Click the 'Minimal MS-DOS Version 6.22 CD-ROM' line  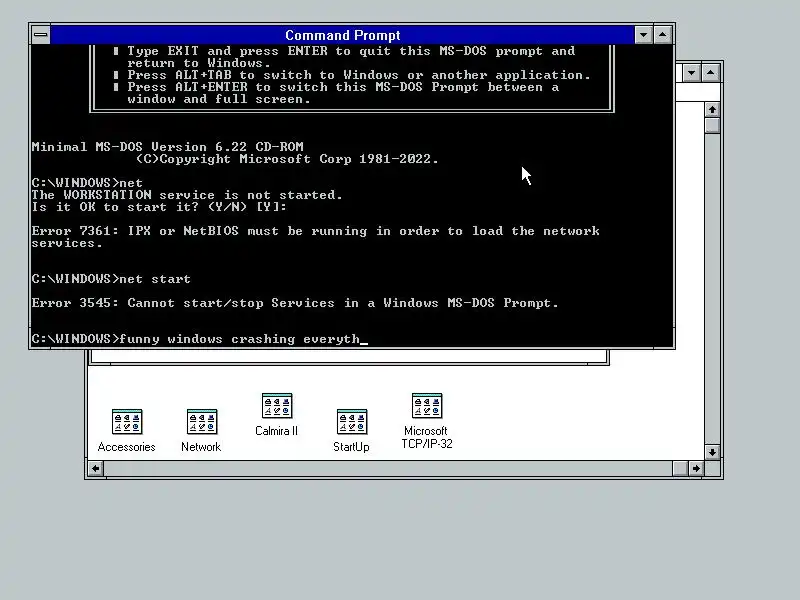(x=167, y=147)
